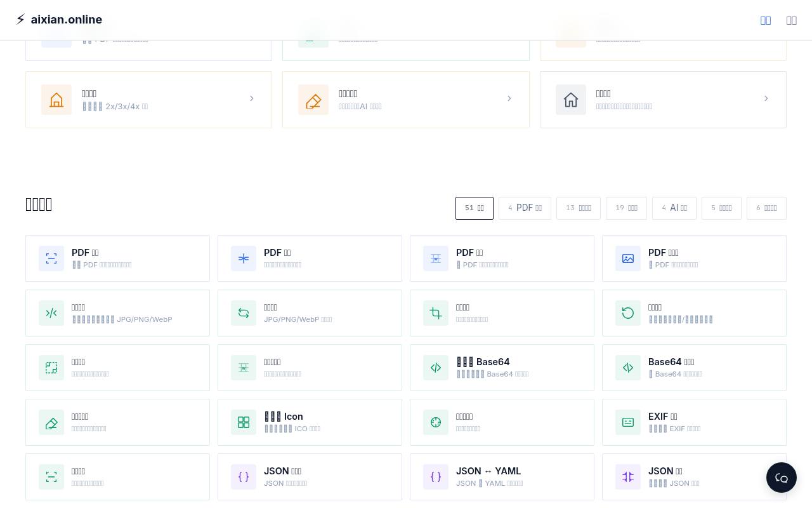The height and width of the screenshot is (508, 812).
Task: Open the blue scan-frame icon PDF tool
Action: pos(117,258)
